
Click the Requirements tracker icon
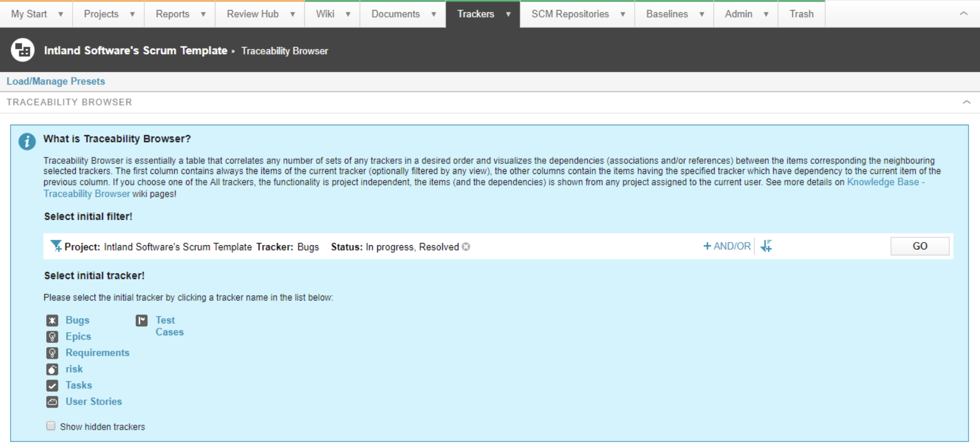pyautogui.click(x=52, y=353)
